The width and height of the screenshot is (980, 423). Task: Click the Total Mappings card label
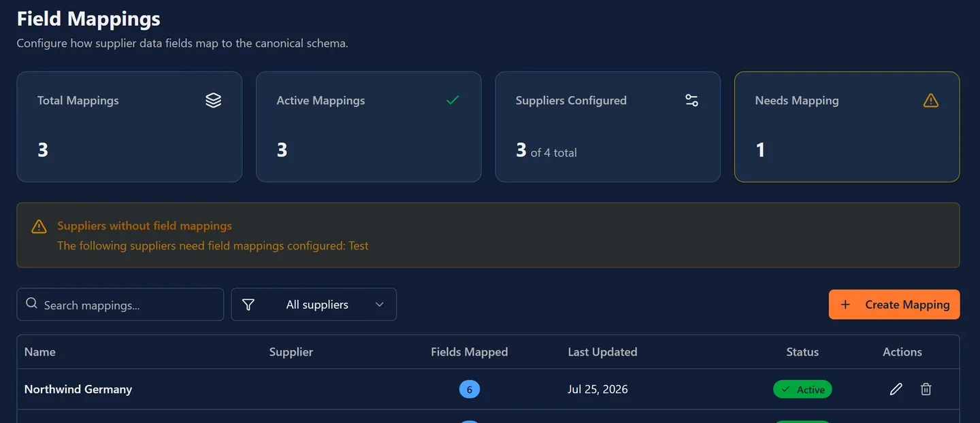point(78,101)
